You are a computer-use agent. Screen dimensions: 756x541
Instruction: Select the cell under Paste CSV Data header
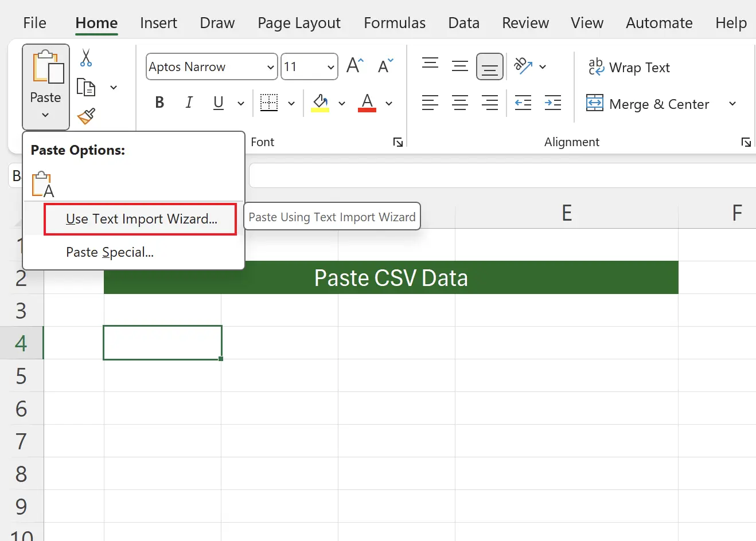pyautogui.click(x=162, y=342)
